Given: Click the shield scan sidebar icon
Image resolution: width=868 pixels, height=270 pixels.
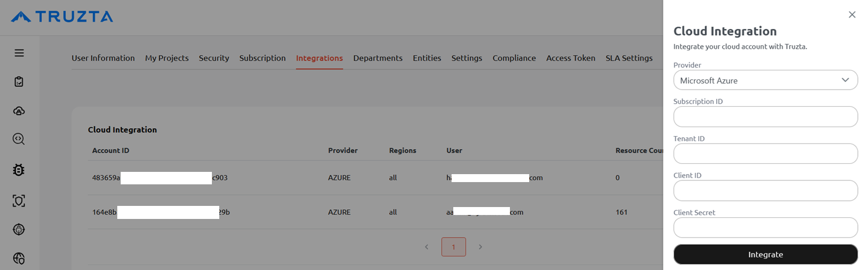Looking at the screenshot, I should [x=19, y=200].
